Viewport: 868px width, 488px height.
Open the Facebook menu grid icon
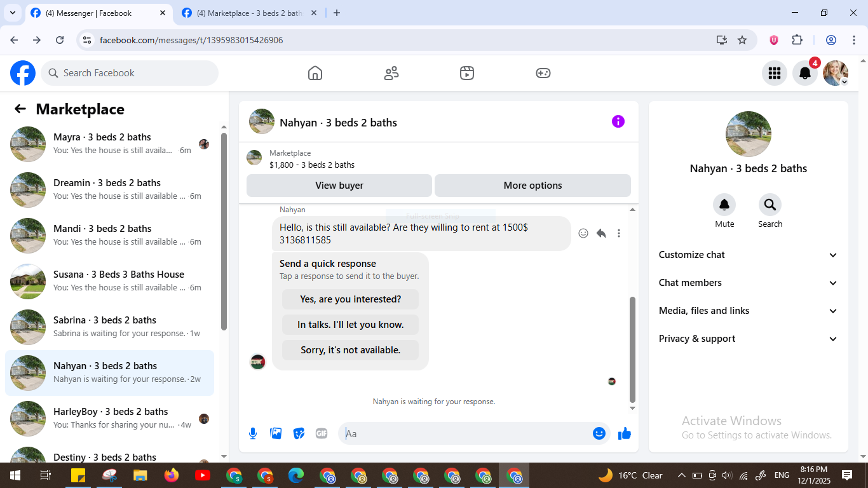(775, 73)
